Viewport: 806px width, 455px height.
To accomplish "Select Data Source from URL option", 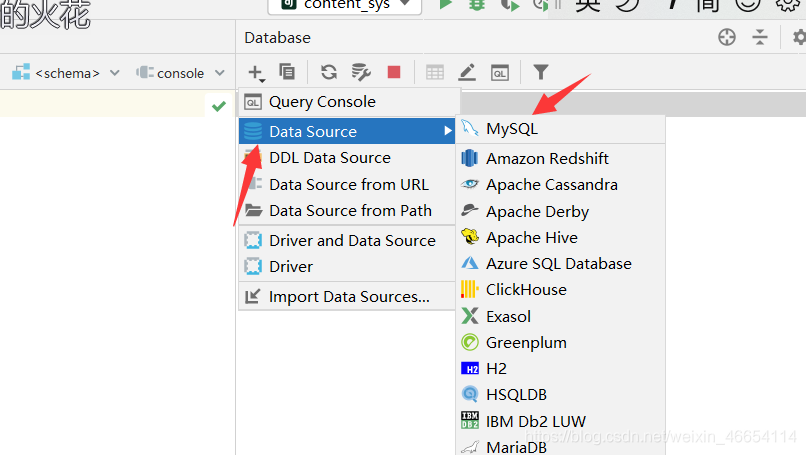I will click(348, 185).
